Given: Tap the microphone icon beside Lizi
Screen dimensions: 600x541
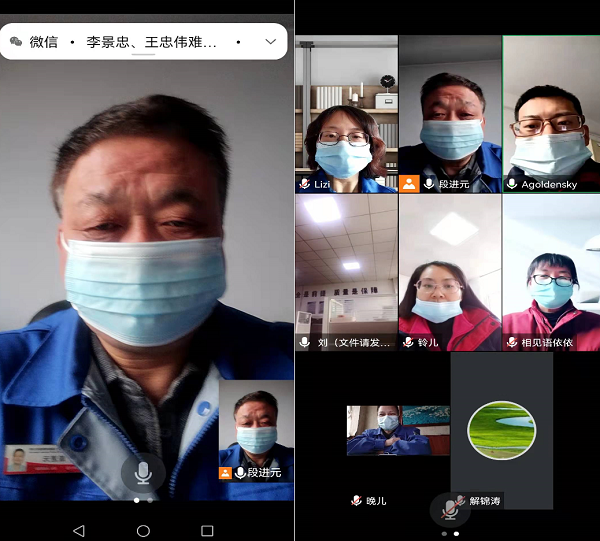Looking at the screenshot, I should [x=305, y=185].
